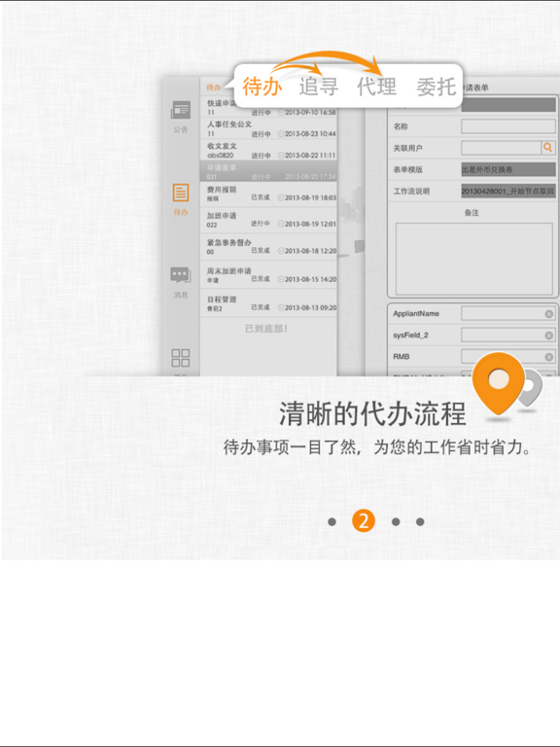Image resolution: width=560 pixels, height=747 pixels.
Task: Switch to the 待办 tab in the bubble
Action: pos(262,87)
